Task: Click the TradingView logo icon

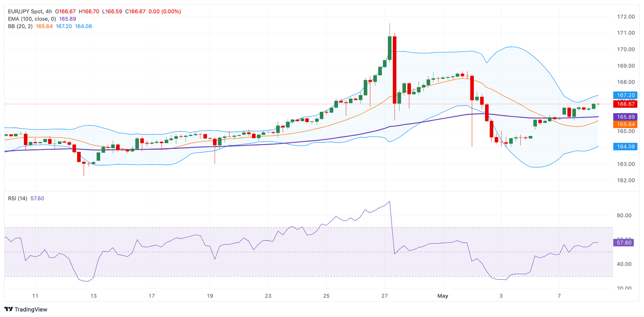Action: [x=8, y=309]
